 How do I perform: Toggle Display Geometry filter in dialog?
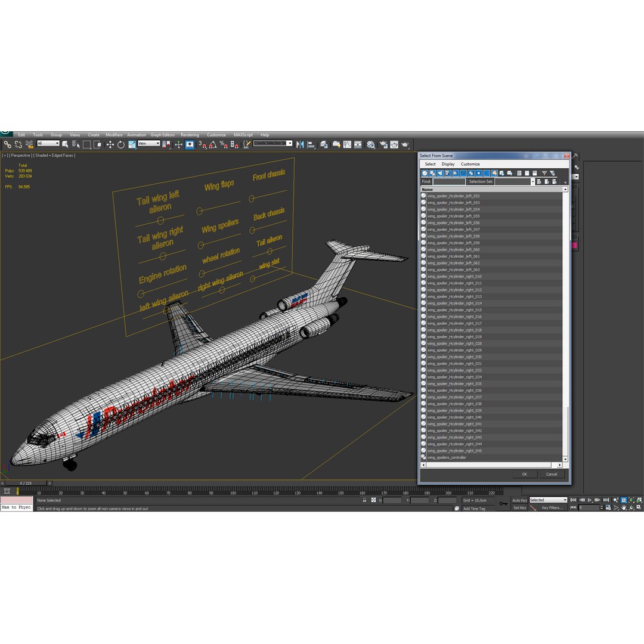coord(425,173)
